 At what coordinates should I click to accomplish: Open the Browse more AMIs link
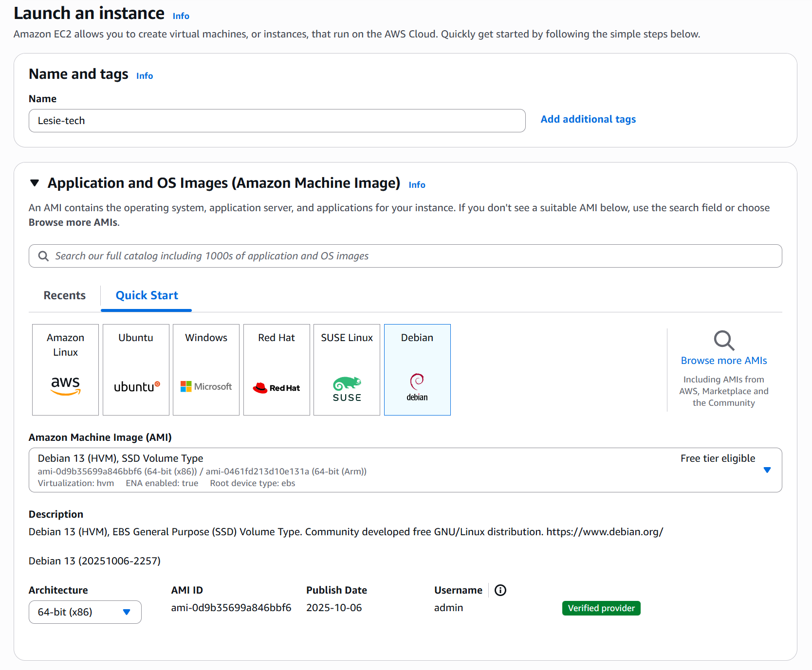(x=723, y=361)
